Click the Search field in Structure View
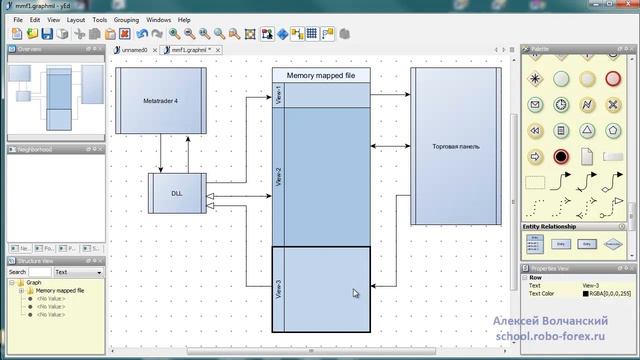 pyautogui.click(x=40, y=272)
